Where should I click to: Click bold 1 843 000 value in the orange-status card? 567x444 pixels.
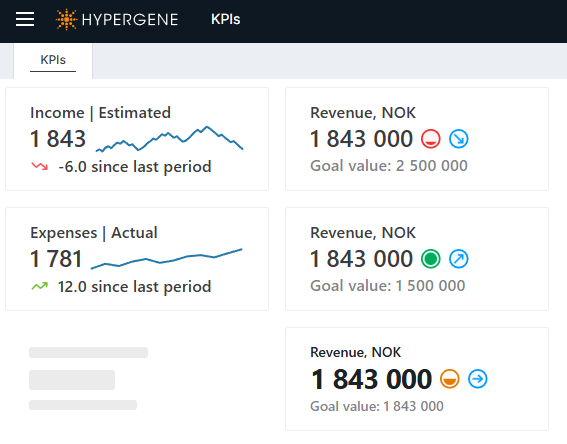[371, 379]
